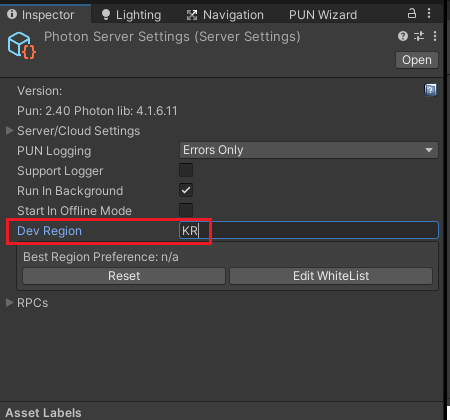The height and width of the screenshot is (420, 450).
Task: Click the Inspector lock icon
Action: point(412,13)
